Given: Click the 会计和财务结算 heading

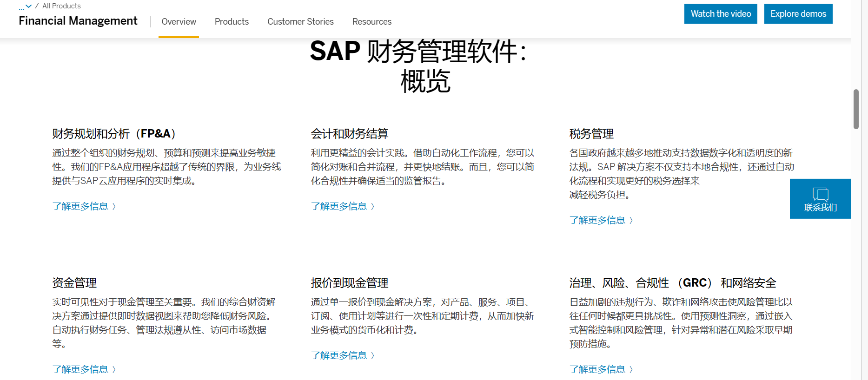Looking at the screenshot, I should 350,134.
